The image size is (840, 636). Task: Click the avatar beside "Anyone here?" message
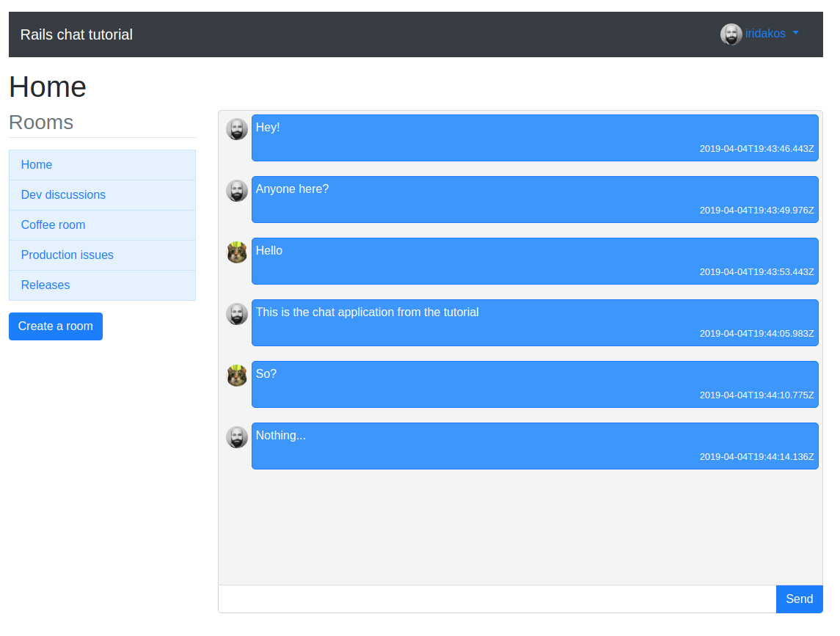click(237, 191)
